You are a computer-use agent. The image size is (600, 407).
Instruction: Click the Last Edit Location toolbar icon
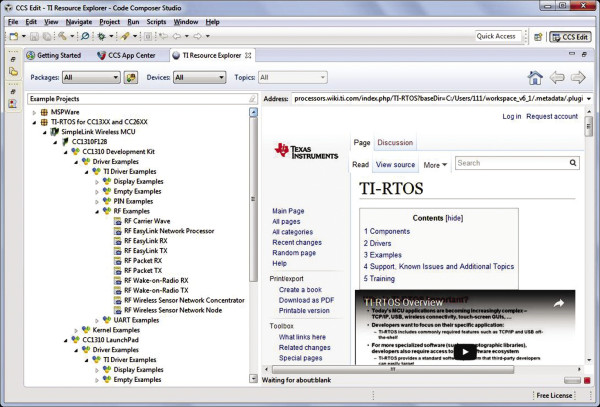[163, 36]
